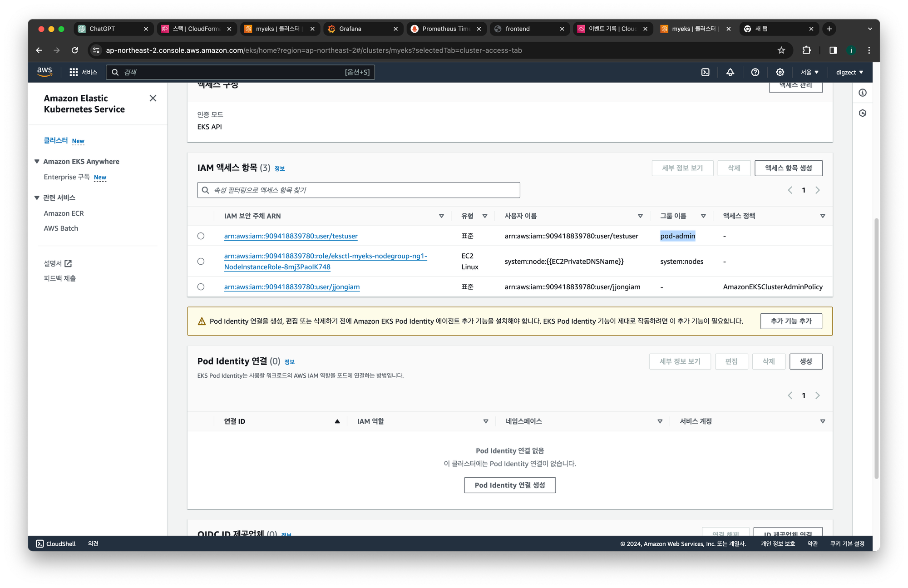Open the jjongiam ARN link

[x=292, y=287]
